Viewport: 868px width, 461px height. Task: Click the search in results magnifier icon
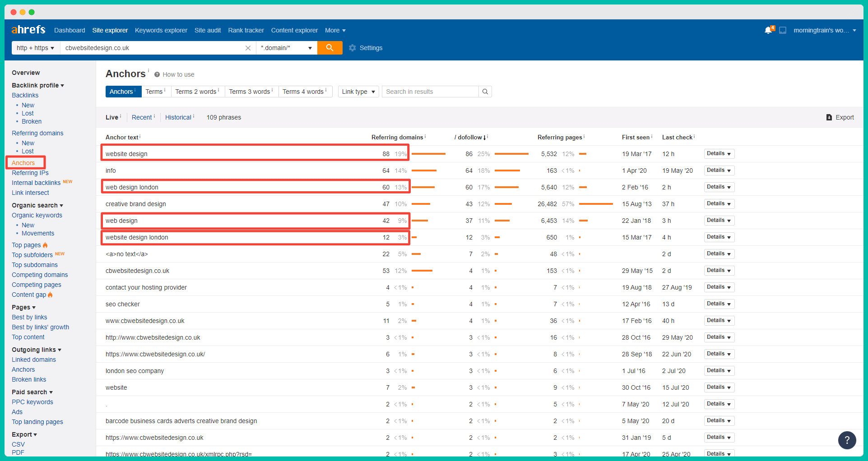click(x=485, y=92)
